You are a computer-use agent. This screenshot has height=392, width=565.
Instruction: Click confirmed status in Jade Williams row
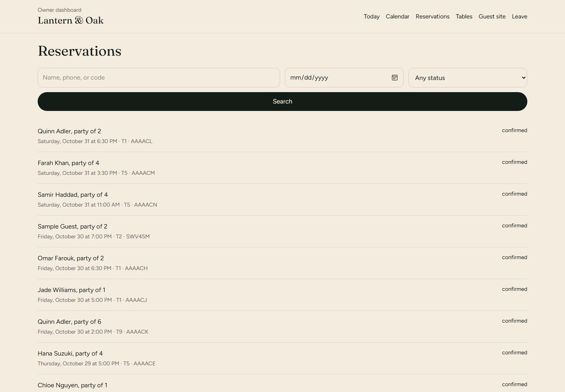click(514, 289)
